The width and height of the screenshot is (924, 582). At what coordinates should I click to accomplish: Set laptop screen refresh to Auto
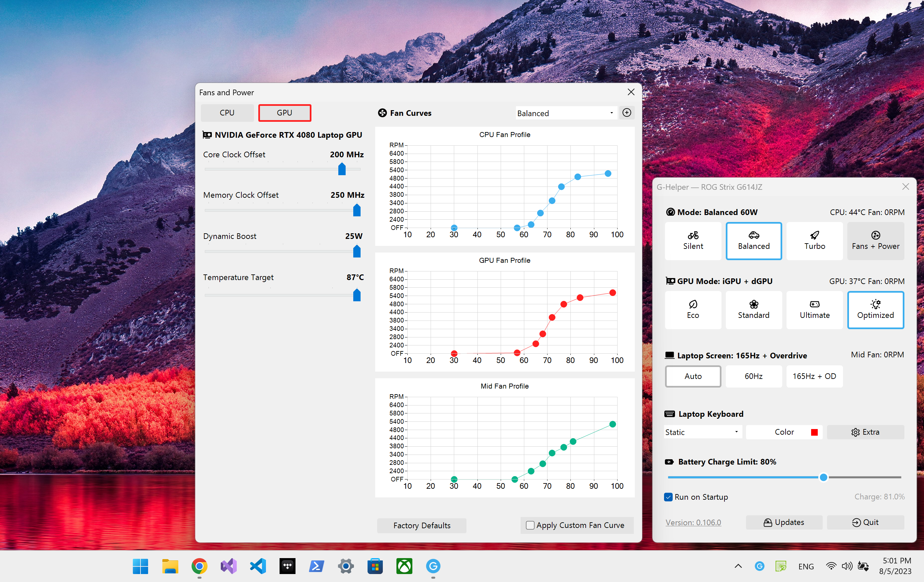pyautogui.click(x=693, y=376)
